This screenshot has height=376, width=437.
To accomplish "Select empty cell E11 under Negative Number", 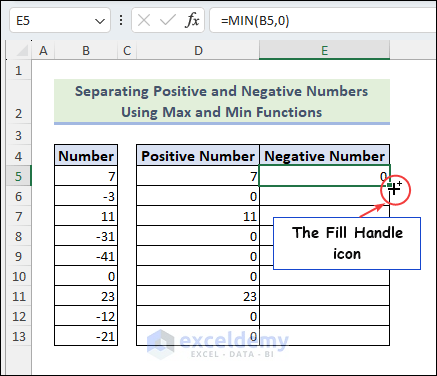I will [324, 296].
